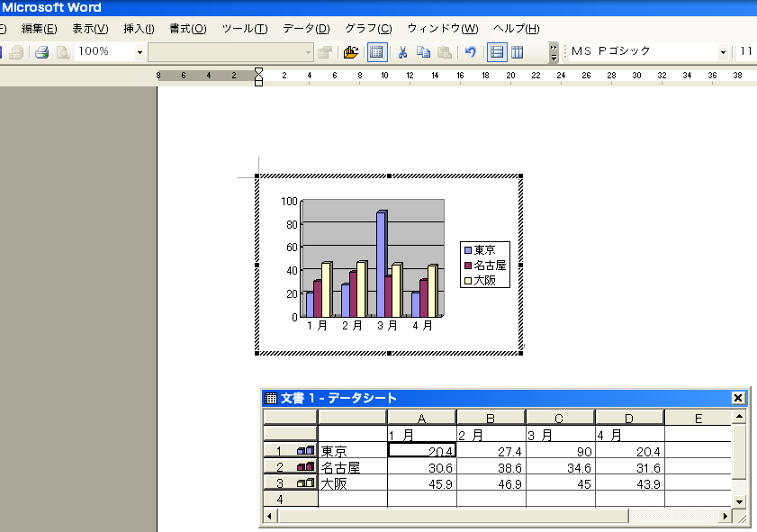The width and height of the screenshot is (757, 532).
Task: Select datasheet row header 4
Action: coord(290,500)
